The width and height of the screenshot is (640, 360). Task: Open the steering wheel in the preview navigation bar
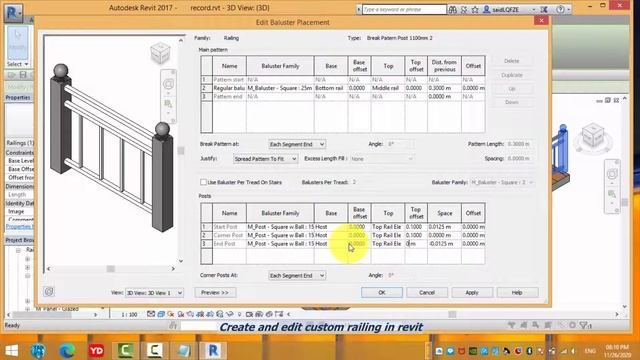click(x=168, y=84)
